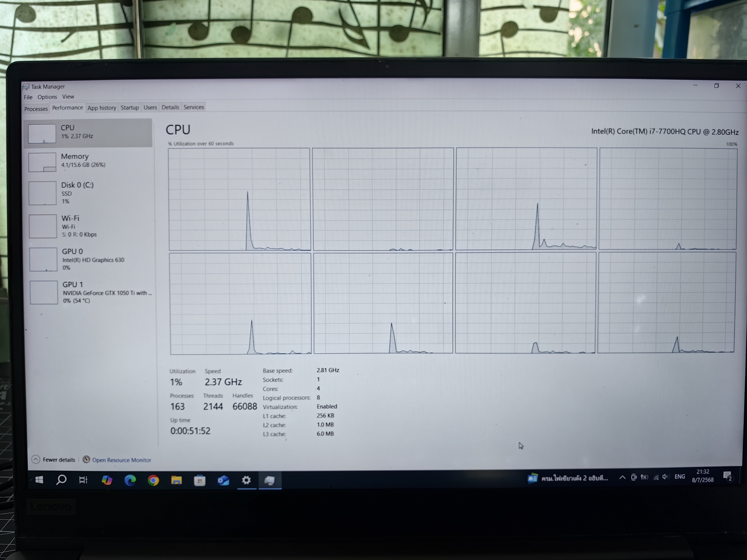Switch to the Services tab

[193, 107]
